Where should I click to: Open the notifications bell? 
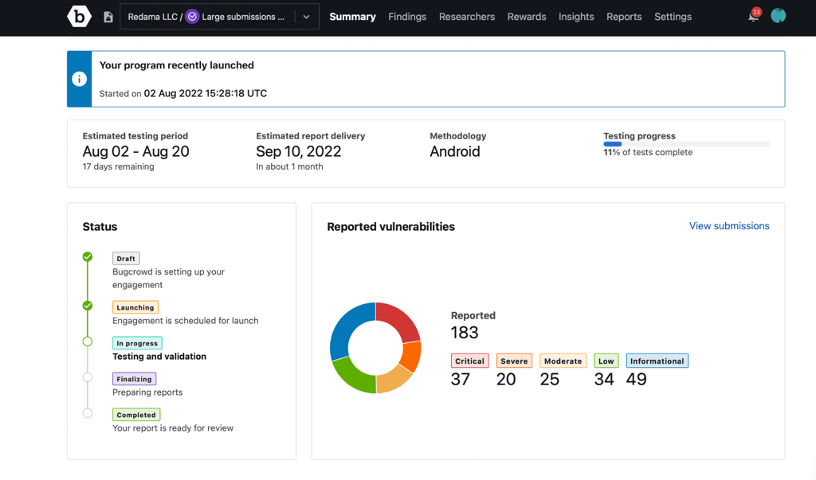(x=753, y=16)
